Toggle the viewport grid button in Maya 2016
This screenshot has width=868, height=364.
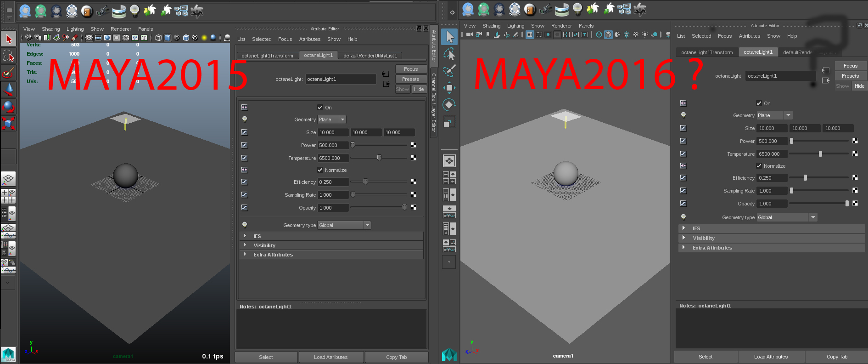530,34
